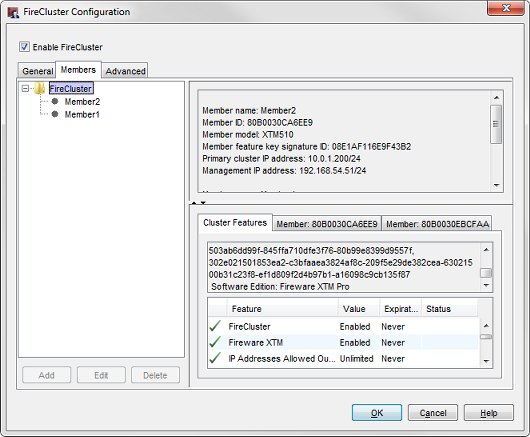Click the FireCluster Configuration title bar icon
The width and height of the screenshot is (530, 437).
click(13, 12)
